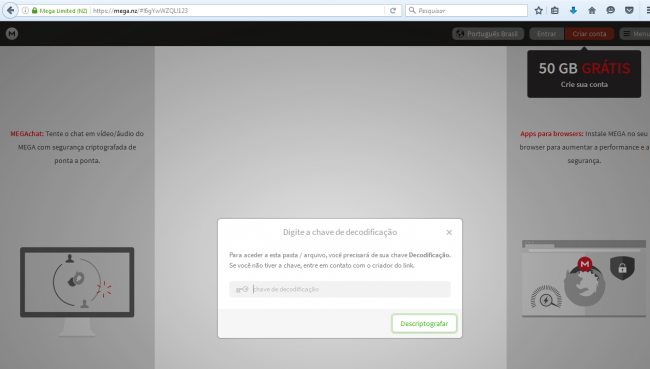This screenshot has width=650, height=369.
Task: Click the MEGAchat monitor illustration
Action: tap(77, 292)
